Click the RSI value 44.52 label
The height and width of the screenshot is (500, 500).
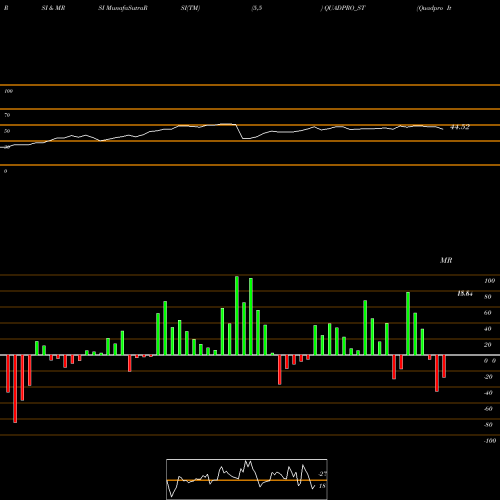tap(460, 127)
